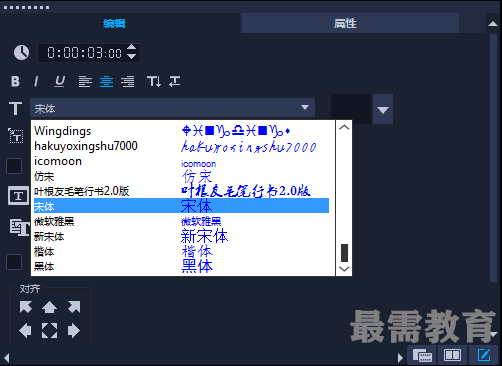Center-align the title text
502x366 pixels.
pyautogui.click(x=106, y=81)
